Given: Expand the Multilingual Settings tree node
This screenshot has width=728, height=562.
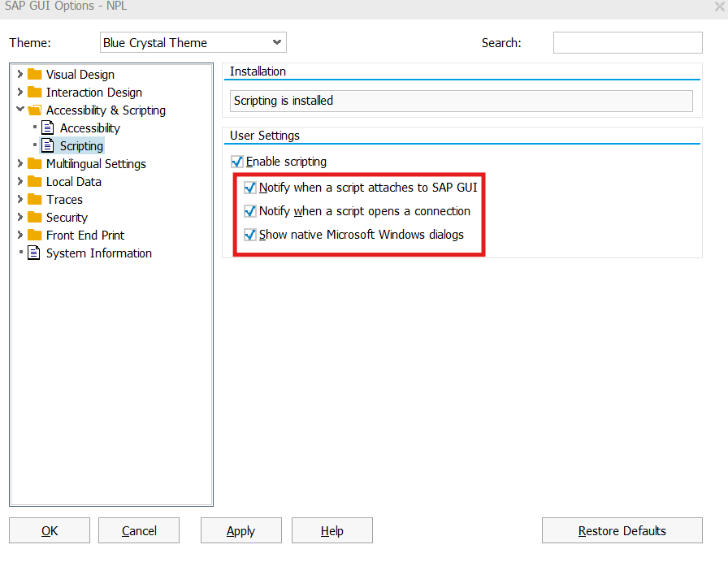Looking at the screenshot, I should pyautogui.click(x=19, y=163).
